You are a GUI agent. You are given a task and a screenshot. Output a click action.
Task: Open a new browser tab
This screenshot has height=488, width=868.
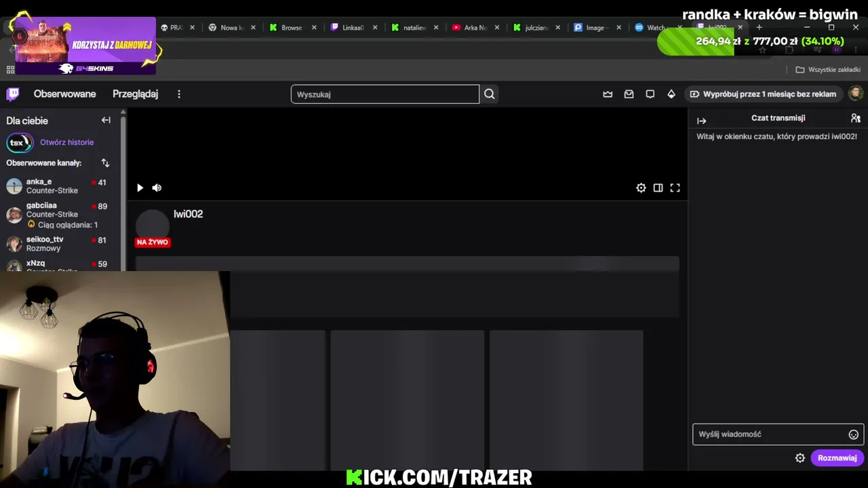point(759,27)
